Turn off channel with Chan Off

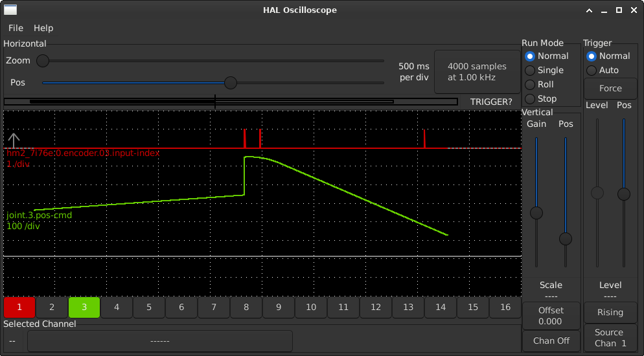pos(551,340)
